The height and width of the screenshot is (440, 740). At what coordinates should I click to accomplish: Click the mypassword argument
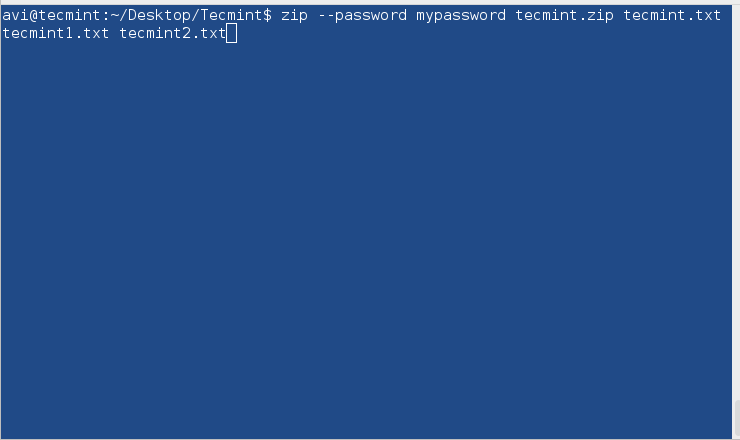click(460, 16)
